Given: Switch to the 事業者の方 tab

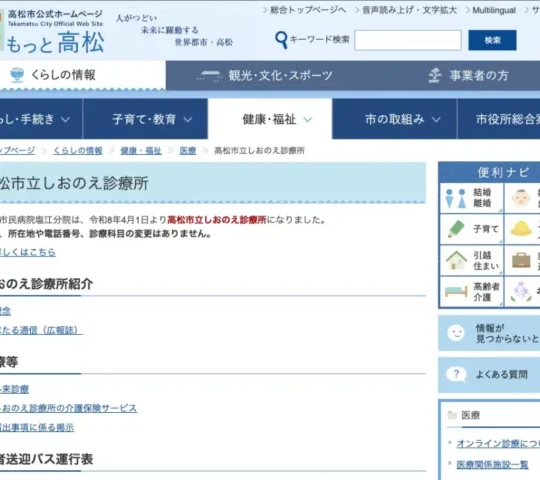Looking at the screenshot, I should coord(468,75).
